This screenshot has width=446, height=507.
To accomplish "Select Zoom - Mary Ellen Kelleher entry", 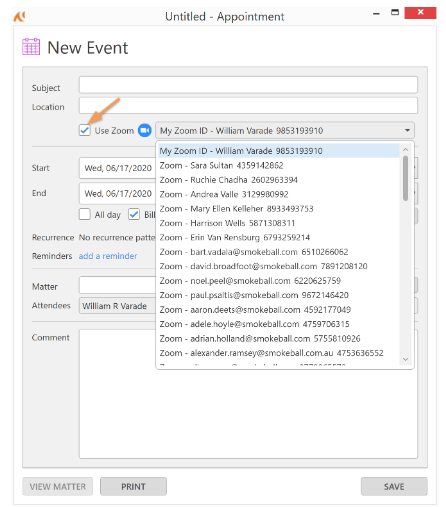I will (x=279, y=209).
